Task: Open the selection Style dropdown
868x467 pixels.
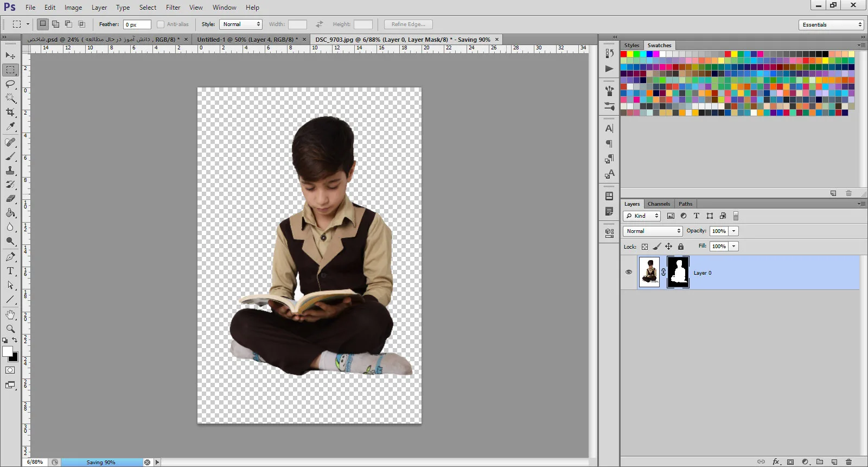Action: pyautogui.click(x=241, y=24)
